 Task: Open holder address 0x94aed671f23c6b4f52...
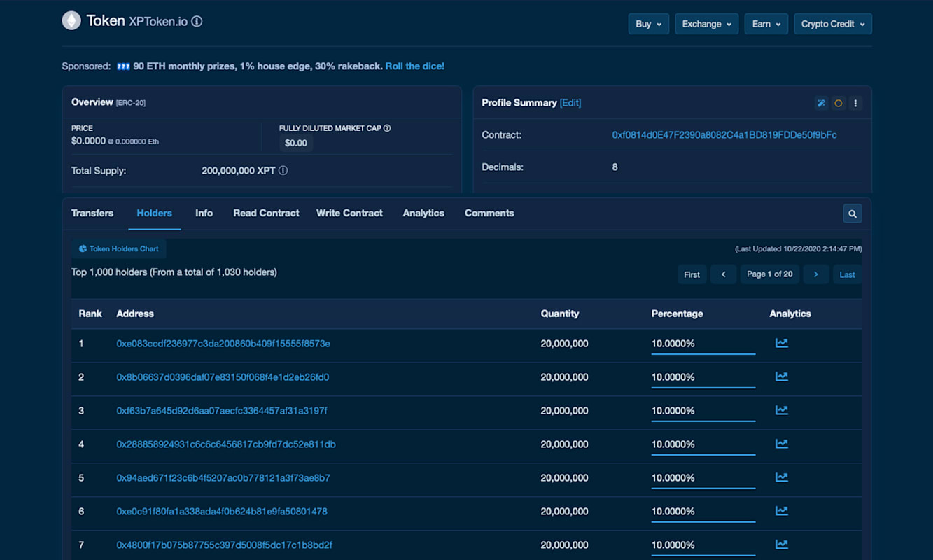point(223,478)
